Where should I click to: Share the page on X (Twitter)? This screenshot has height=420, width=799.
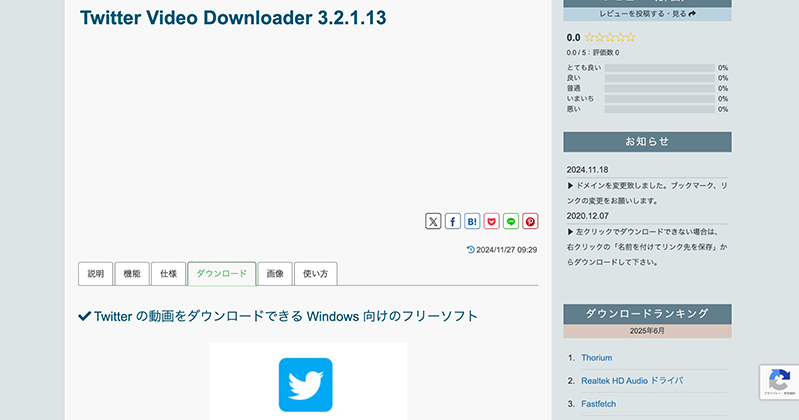[x=433, y=221]
